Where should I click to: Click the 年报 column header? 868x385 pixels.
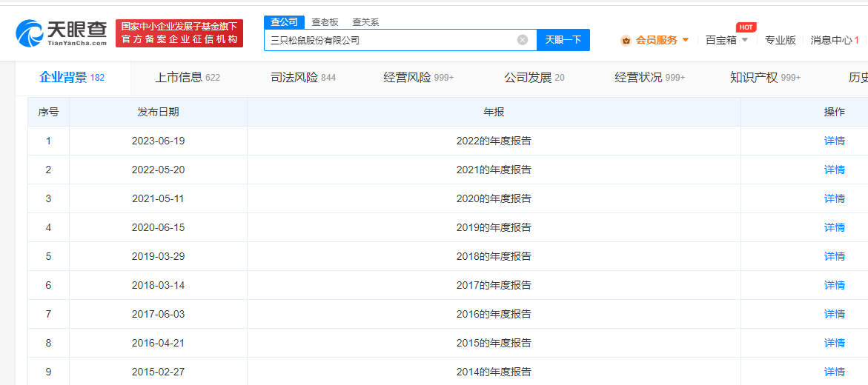494,112
